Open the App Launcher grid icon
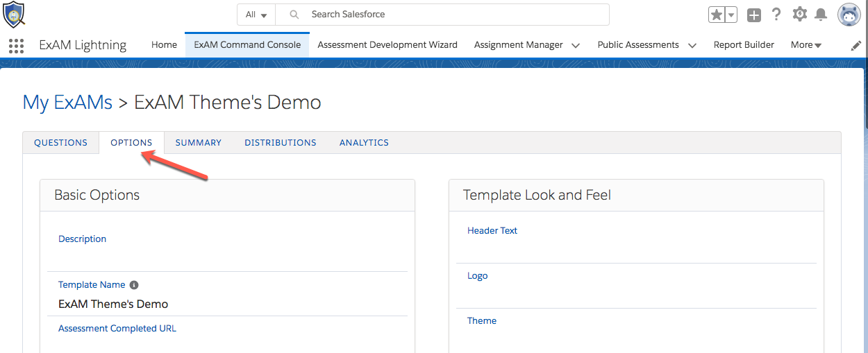868x353 pixels. pyautogui.click(x=16, y=46)
